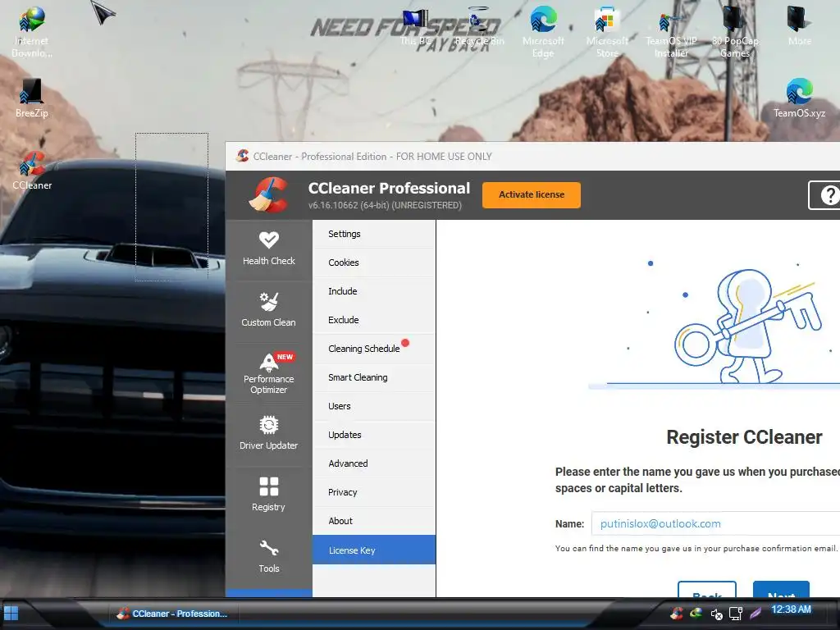Open the Custom Clean section
840x630 pixels.
268,311
